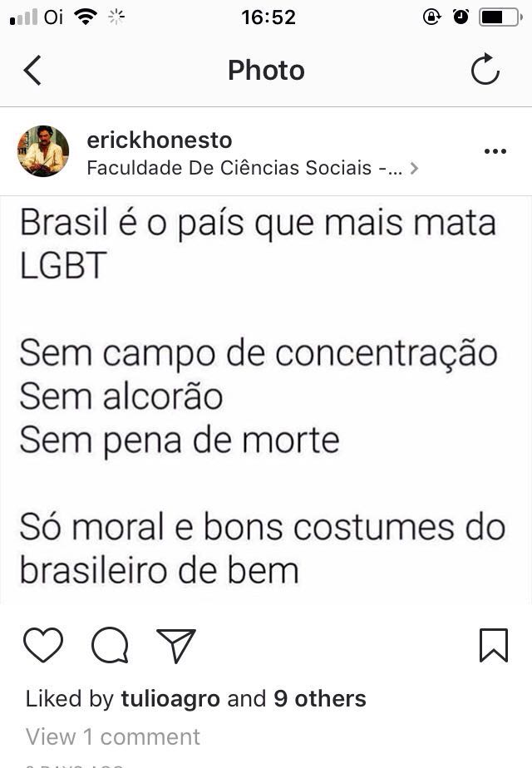Tap View 1 comment

tap(113, 736)
